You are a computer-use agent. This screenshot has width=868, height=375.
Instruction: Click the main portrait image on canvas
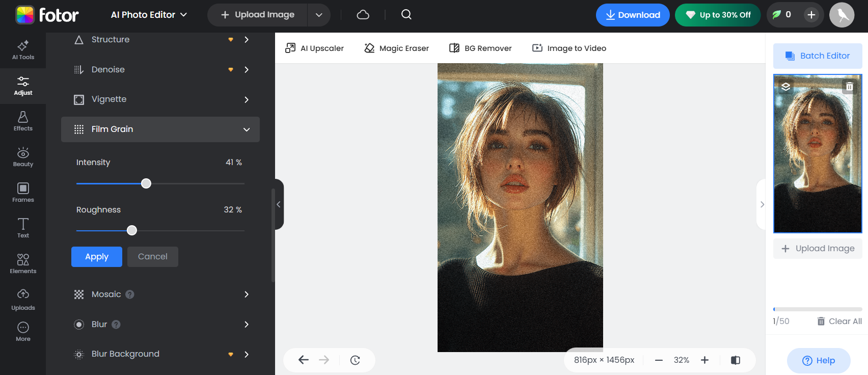click(520, 207)
